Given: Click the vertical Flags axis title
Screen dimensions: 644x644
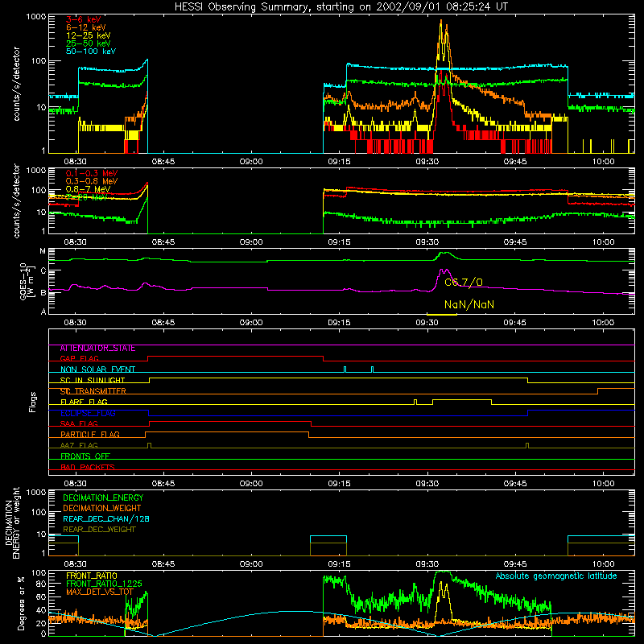Looking at the screenshot, I should click(32, 402).
